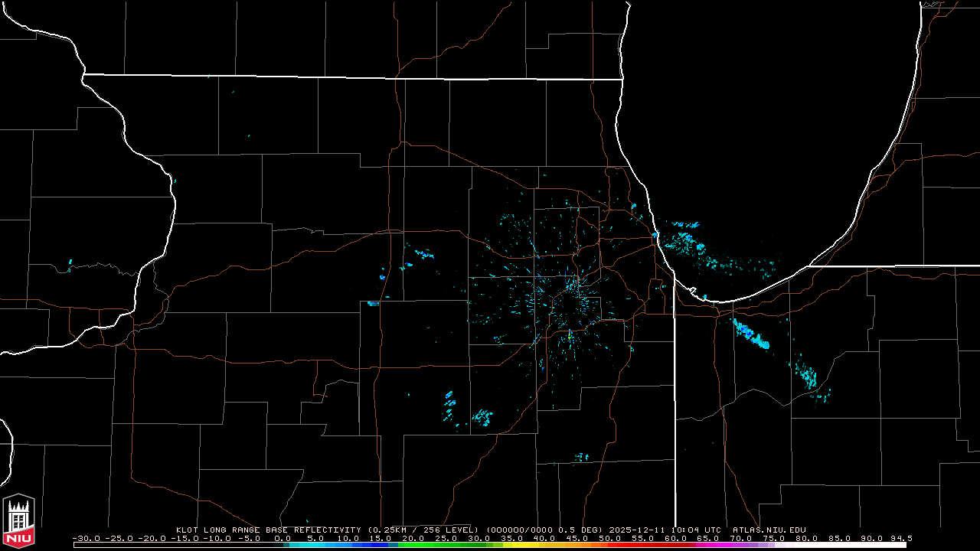980x551 pixels.
Task: Select the blue 15.0 dBZ color segment
Action: click(x=381, y=545)
